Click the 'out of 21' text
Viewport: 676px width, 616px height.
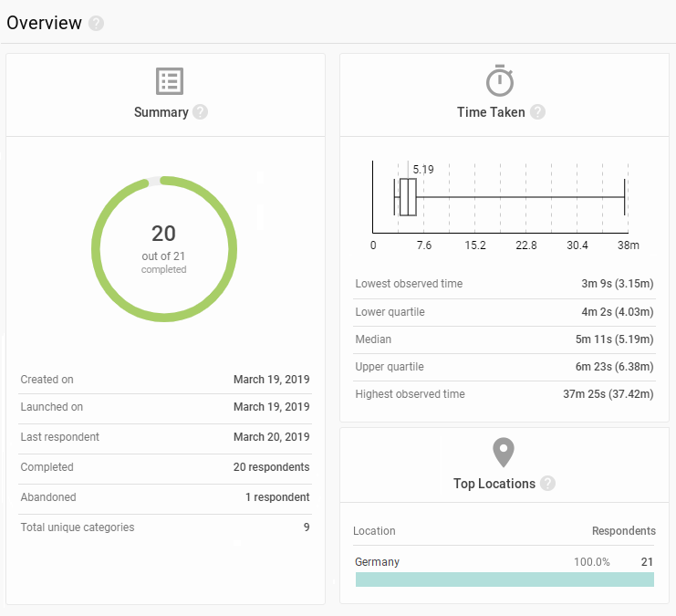(163, 256)
